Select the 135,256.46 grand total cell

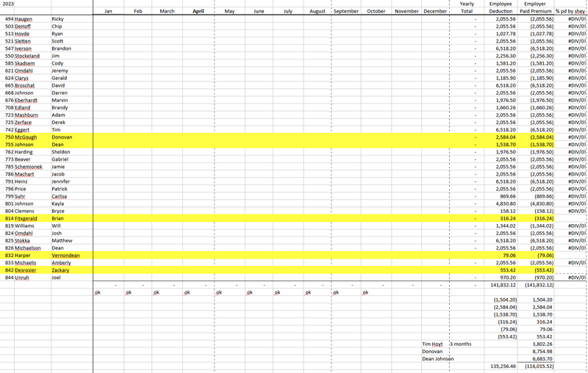(x=502, y=366)
